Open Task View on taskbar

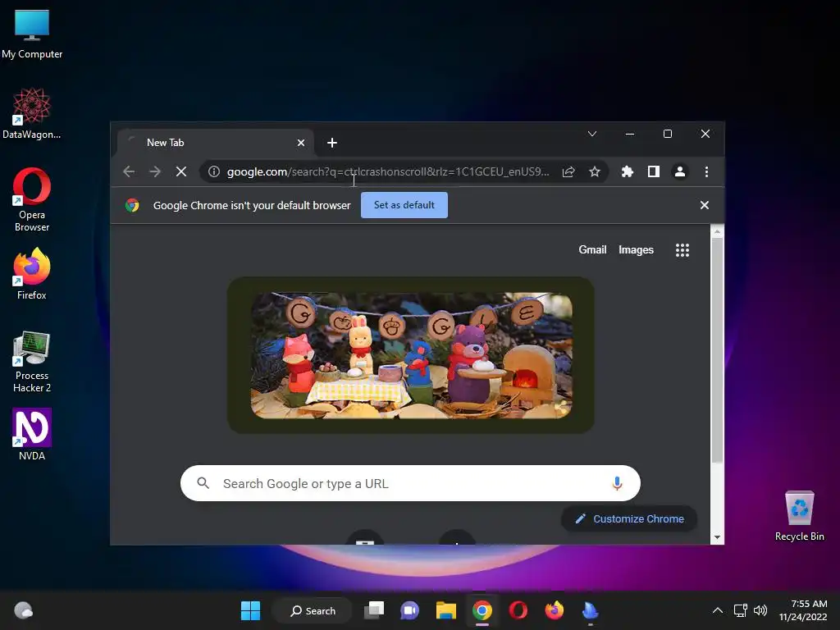374,610
